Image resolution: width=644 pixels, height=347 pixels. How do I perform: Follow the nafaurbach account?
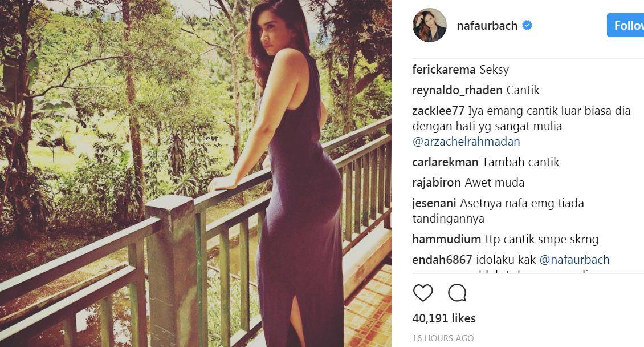(x=626, y=26)
